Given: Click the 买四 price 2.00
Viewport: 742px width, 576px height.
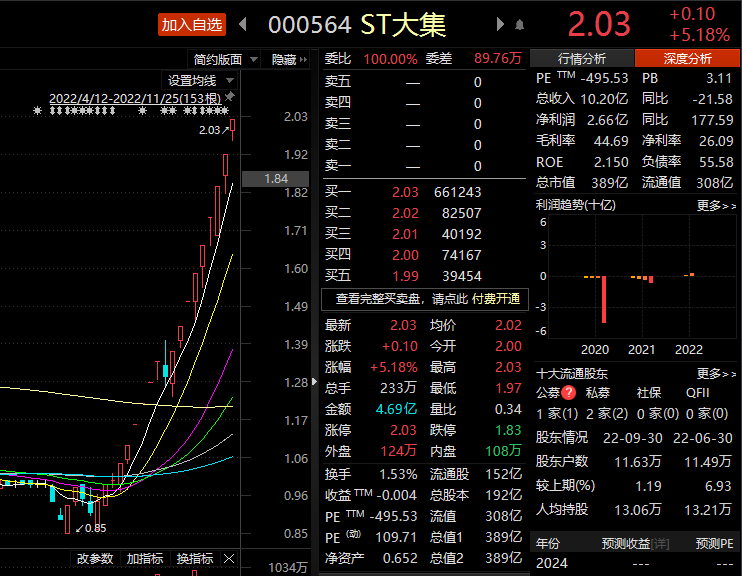Looking at the screenshot, I should [x=405, y=255].
